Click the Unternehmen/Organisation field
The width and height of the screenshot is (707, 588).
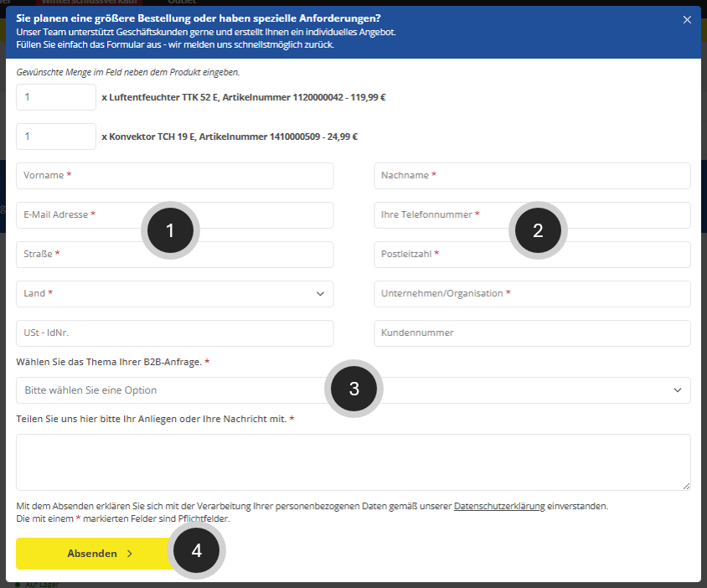[x=532, y=294]
